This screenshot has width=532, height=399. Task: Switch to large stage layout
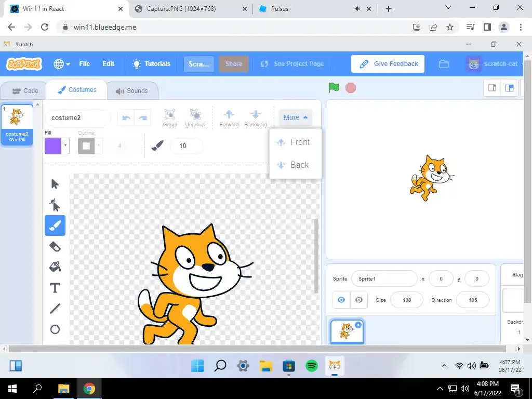[x=509, y=88]
